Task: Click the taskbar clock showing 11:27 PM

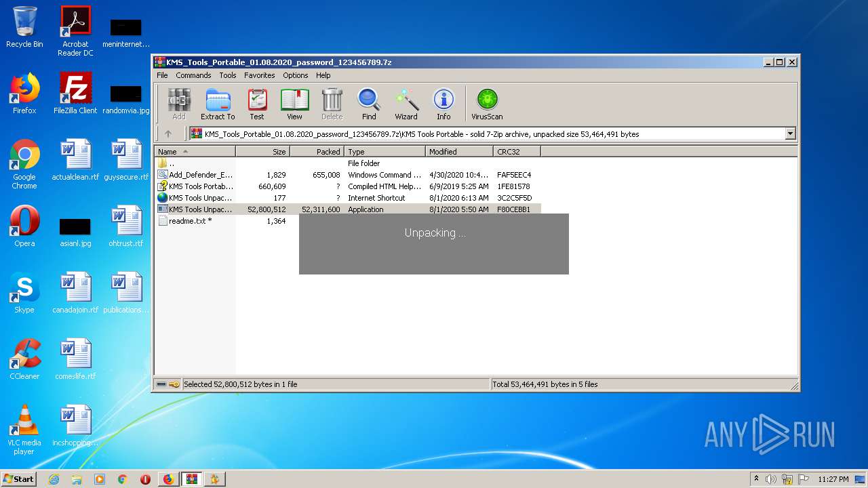Action: pos(833,479)
